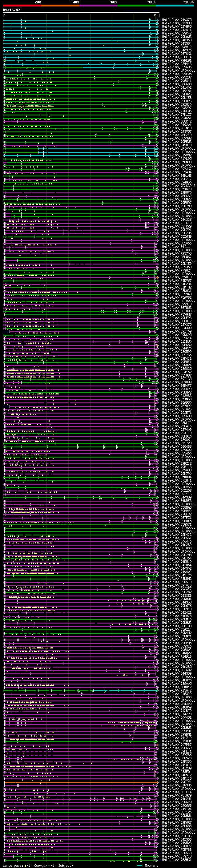Screen dimensions: 197x868
Task: Select the UniRef100_P93237 label
Action: pyautogui.click(x=177, y=78)
